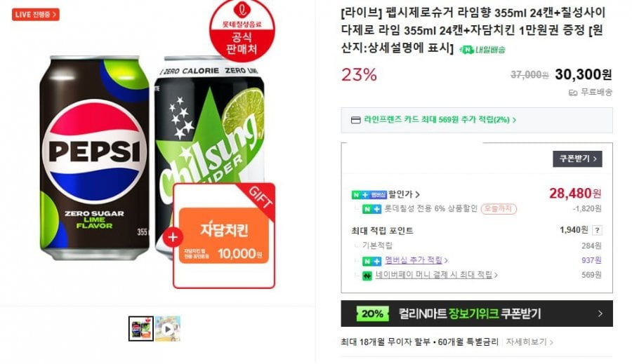This screenshot has height=364, width=632.
Task: Open the LIVE 진행중 badge
Action: click(36, 15)
